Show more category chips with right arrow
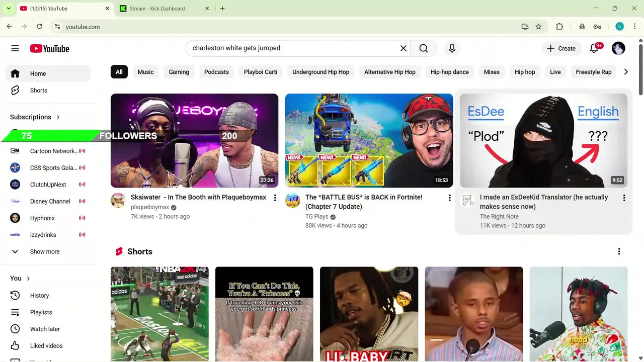 625,72
